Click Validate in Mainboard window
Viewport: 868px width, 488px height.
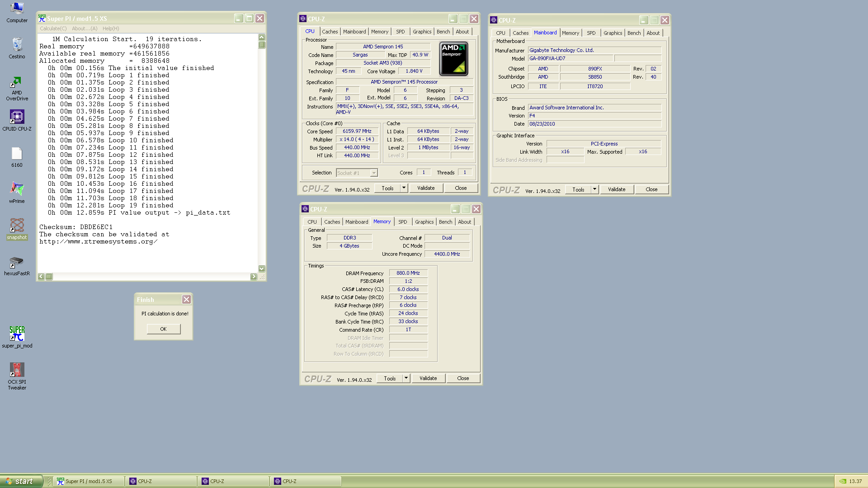(617, 189)
